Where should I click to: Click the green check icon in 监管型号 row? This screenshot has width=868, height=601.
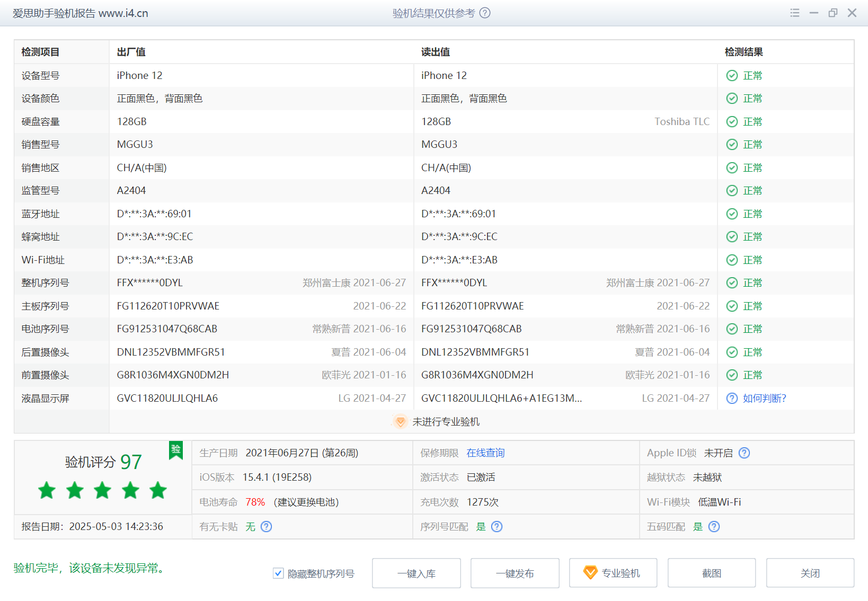732,191
